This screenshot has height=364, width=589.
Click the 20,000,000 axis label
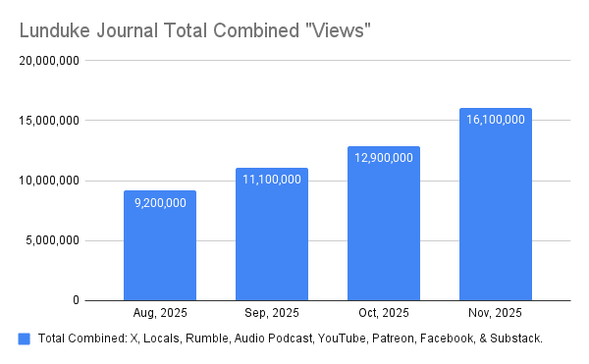click(49, 61)
